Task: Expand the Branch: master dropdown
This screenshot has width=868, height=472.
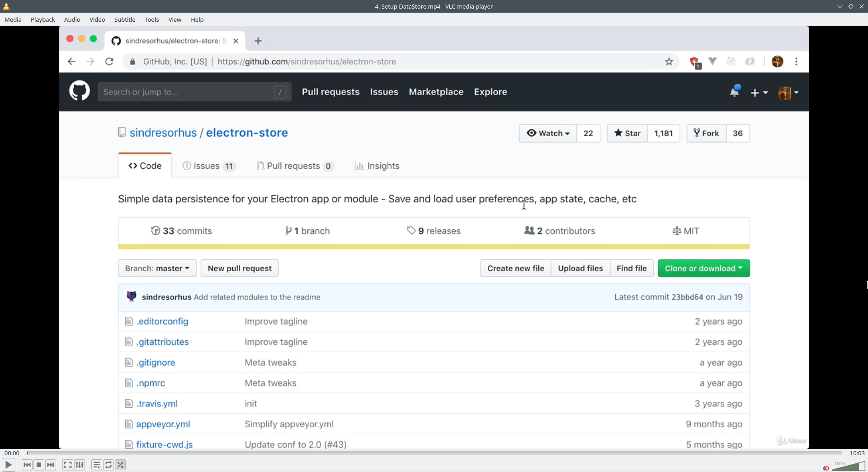Action: [x=157, y=268]
